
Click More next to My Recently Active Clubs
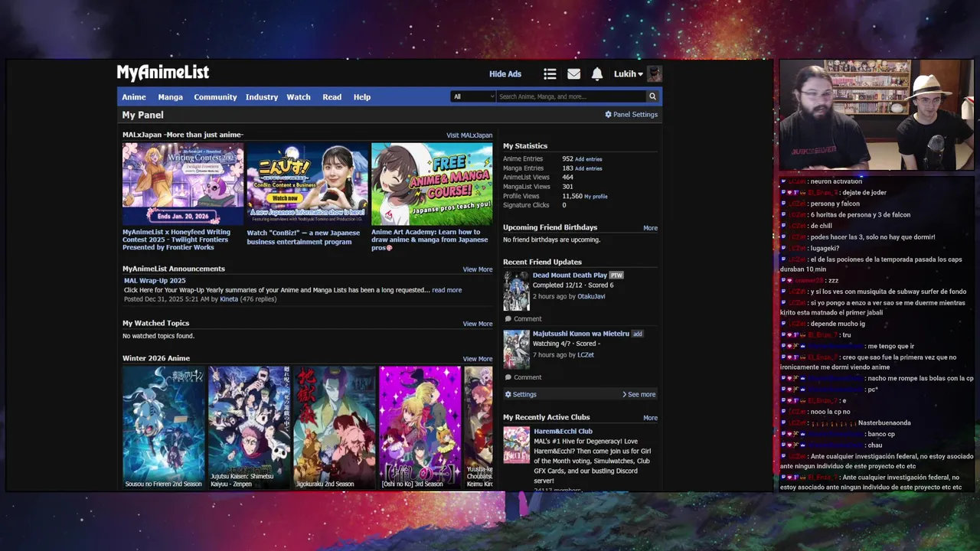650,418
